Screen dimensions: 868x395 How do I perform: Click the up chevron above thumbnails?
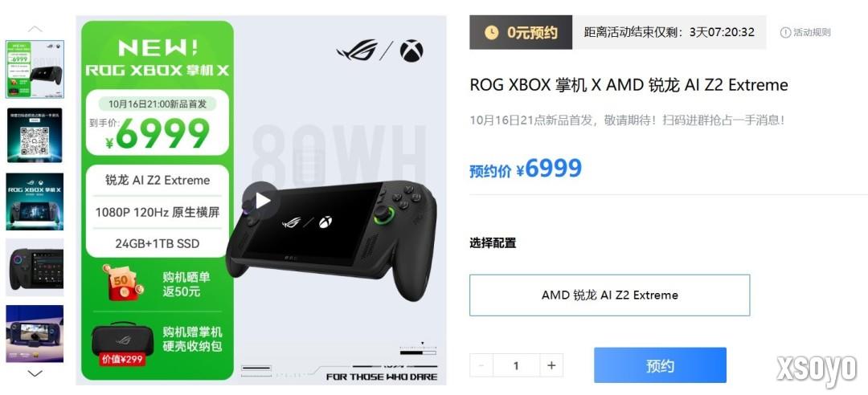[35, 29]
